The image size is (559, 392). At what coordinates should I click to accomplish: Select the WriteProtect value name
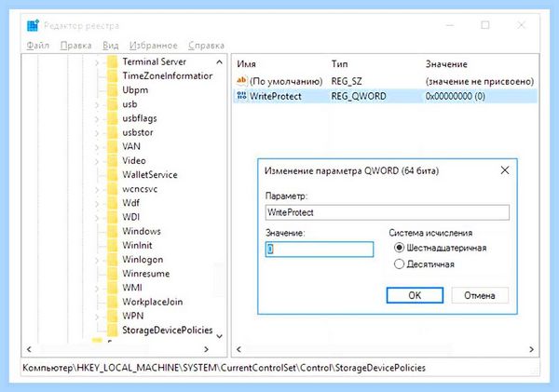click(x=276, y=96)
